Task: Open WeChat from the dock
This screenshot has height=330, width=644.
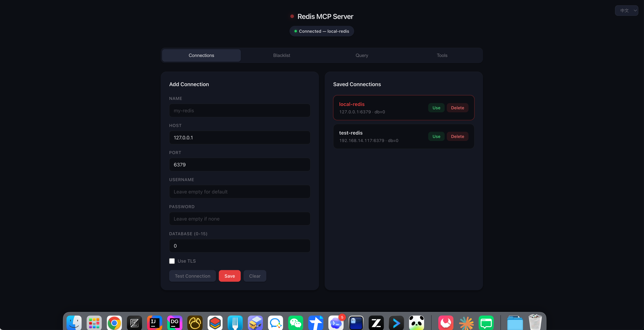Action: tap(295, 323)
